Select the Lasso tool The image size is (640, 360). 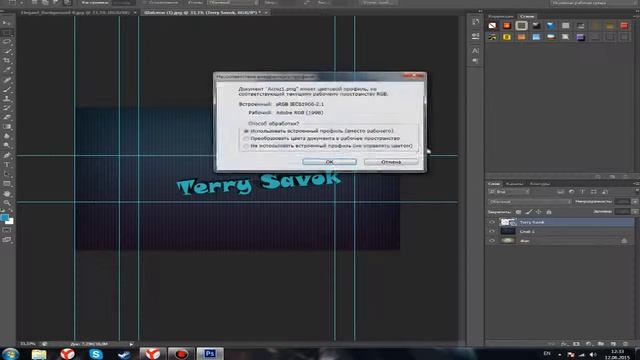click(7, 42)
